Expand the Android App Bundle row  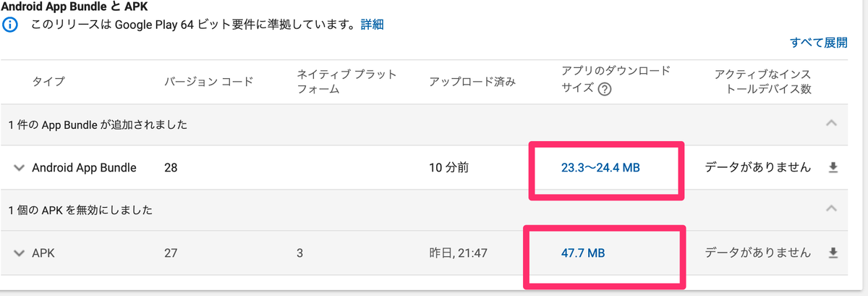click(x=19, y=168)
